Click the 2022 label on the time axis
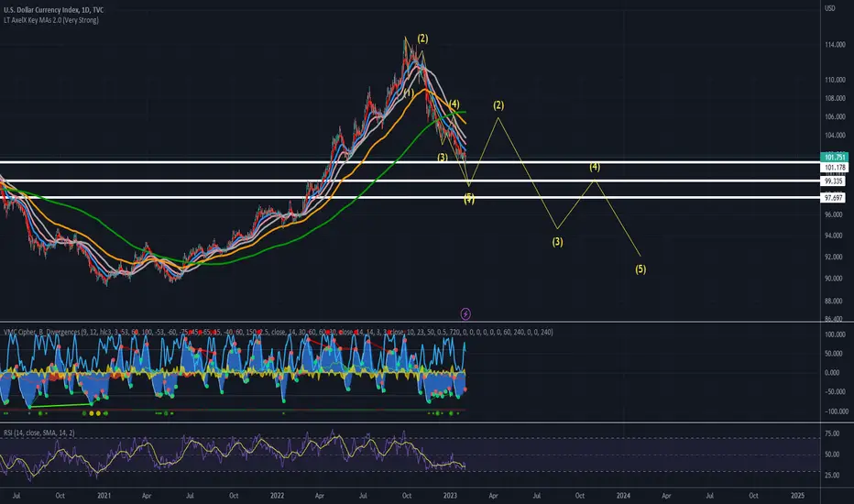The width and height of the screenshot is (854, 504). tap(278, 496)
